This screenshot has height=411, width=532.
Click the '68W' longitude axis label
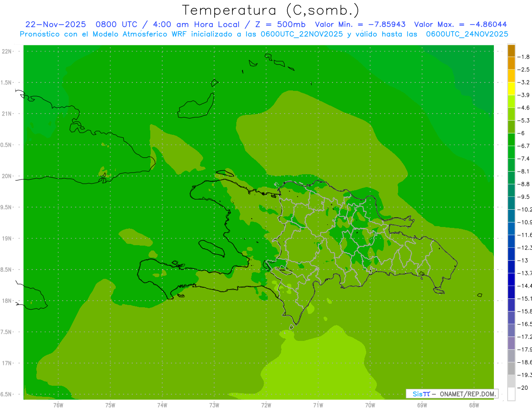click(474, 405)
